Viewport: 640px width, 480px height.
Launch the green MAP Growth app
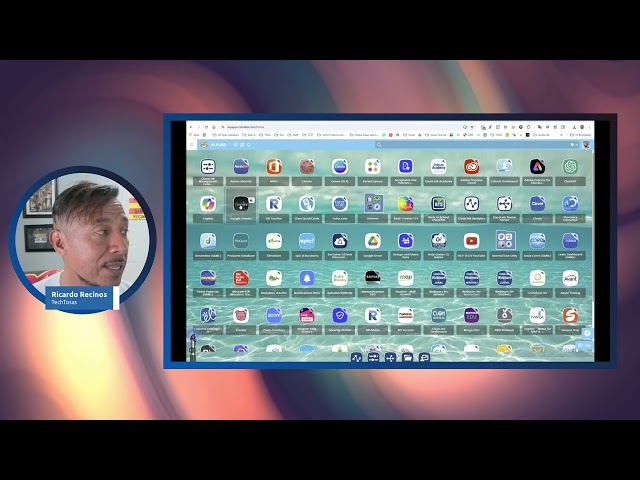click(405, 278)
